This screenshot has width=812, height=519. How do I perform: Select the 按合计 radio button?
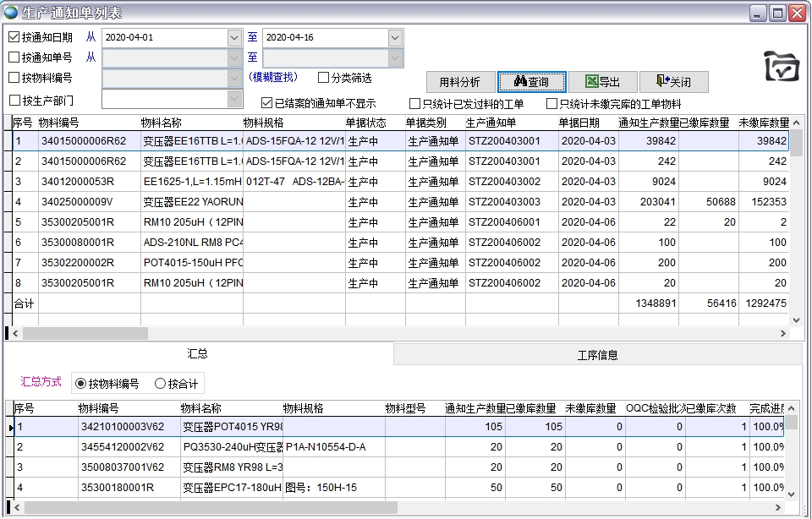coord(161,384)
